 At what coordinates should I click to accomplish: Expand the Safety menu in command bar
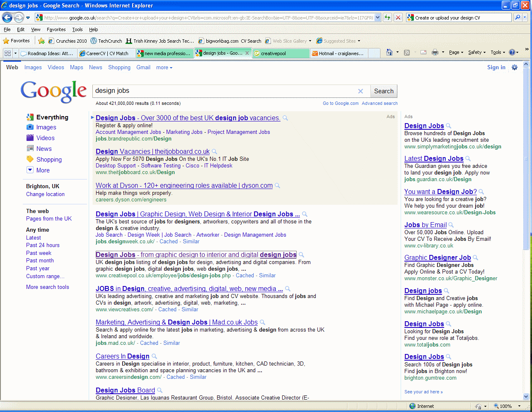(x=477, y=52)
